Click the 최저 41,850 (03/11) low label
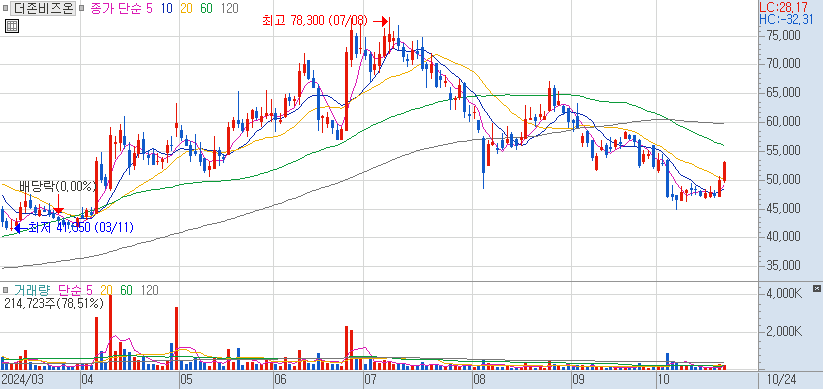The height and width of the screenshot is (389, 823). tap(80, 228)
